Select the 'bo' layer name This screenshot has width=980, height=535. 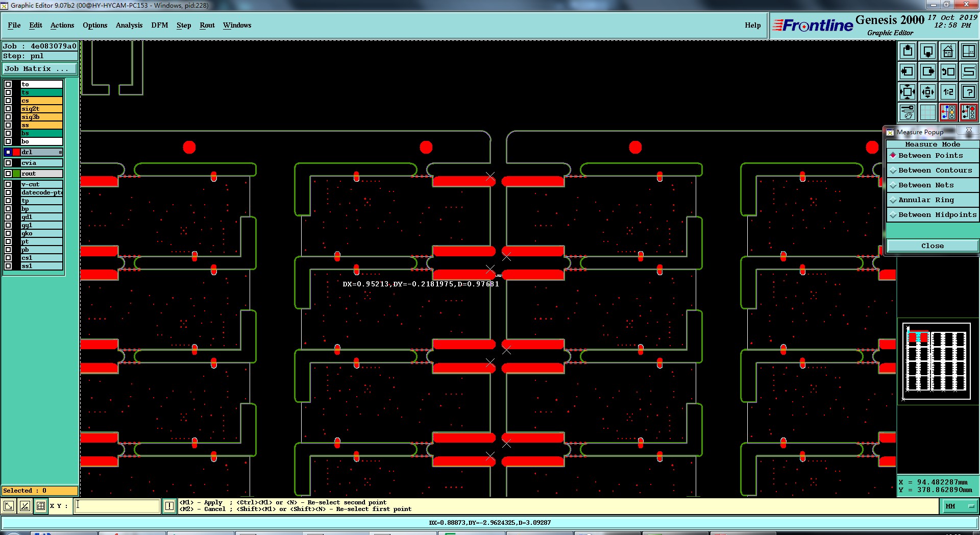(x=42, y=141)
